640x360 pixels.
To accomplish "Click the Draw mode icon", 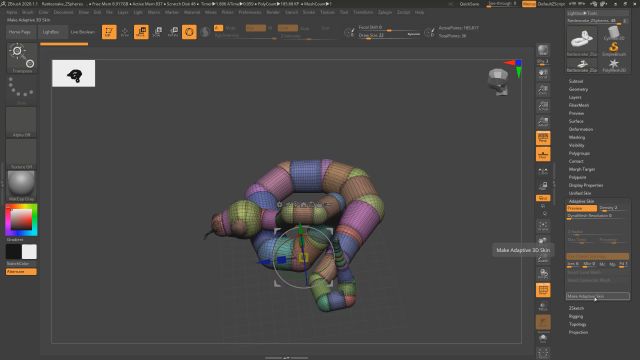I will click(125, 32).
